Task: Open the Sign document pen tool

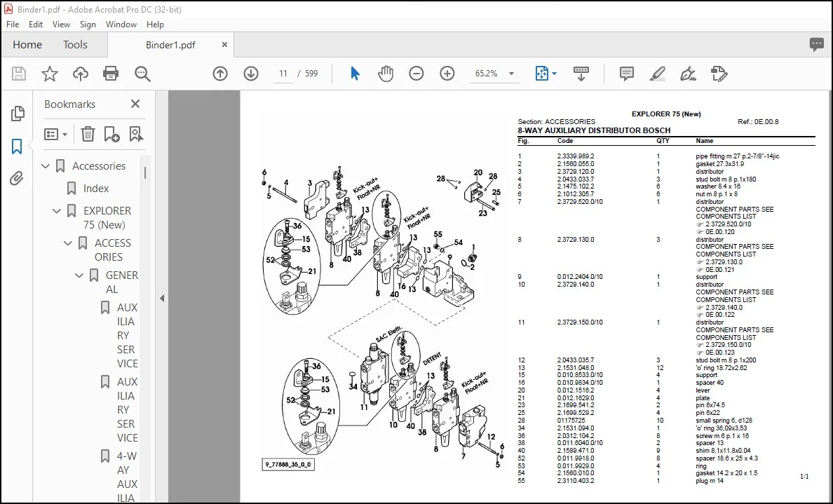Action: tap(688, 74)
